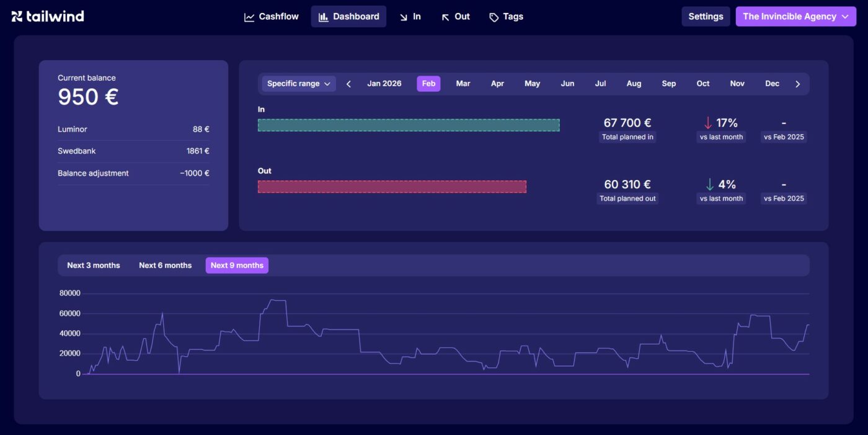
Task: Select the Next 9 months option
Action: 237,266
